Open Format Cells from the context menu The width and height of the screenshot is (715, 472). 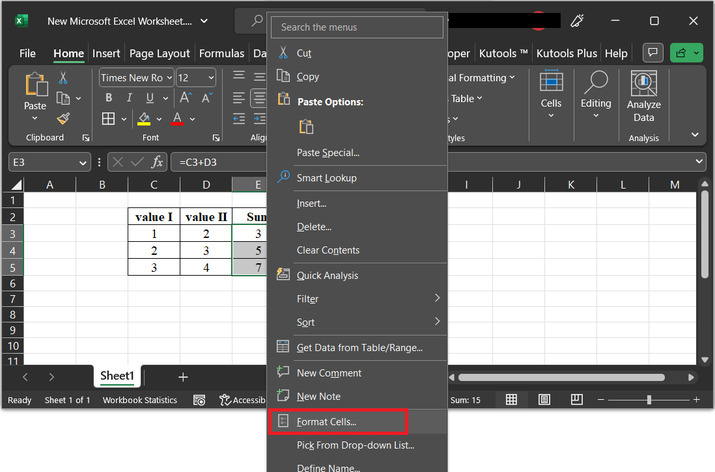tap(357, 422)
